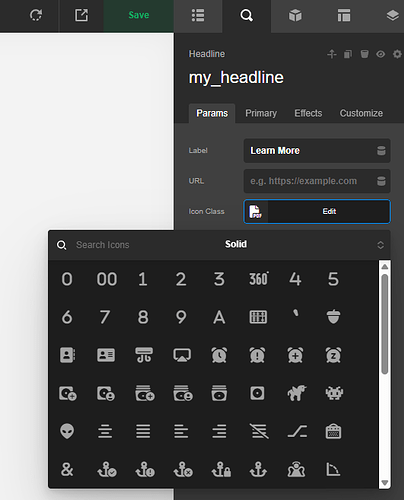The height and width of the screenshot is (500, 404).
Task: Choose the ampersand icon
Action: coord(67,470)
